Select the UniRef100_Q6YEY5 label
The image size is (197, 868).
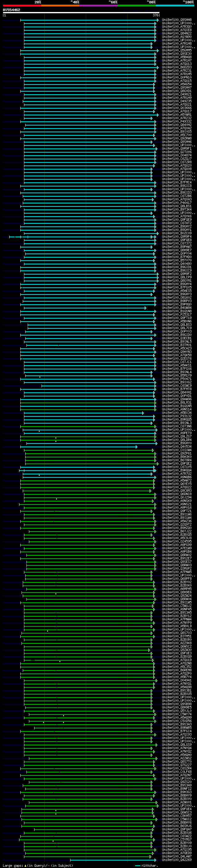[x=177, y=484]
